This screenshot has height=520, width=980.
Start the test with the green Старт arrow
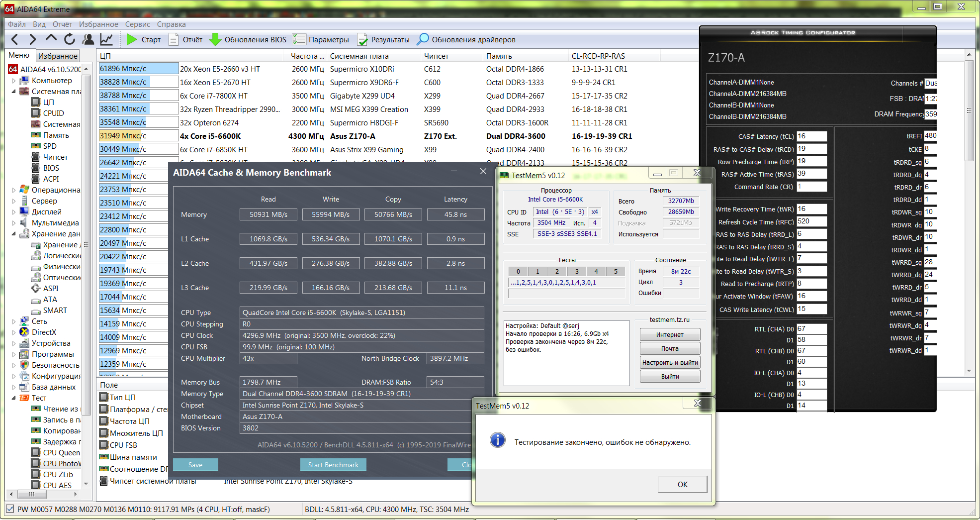[143, 39]
